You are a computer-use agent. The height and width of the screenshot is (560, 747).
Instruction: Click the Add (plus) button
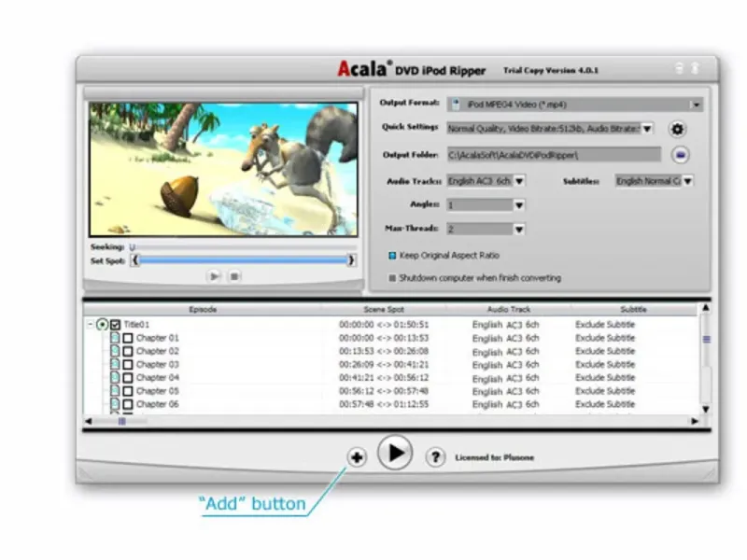click(x=357, y=457)
